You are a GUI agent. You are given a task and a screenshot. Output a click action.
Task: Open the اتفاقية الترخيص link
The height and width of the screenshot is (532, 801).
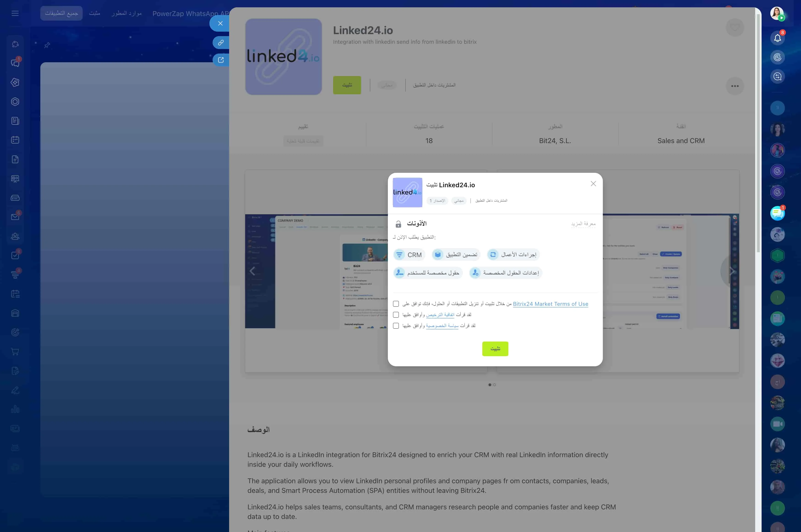(440, 315)
